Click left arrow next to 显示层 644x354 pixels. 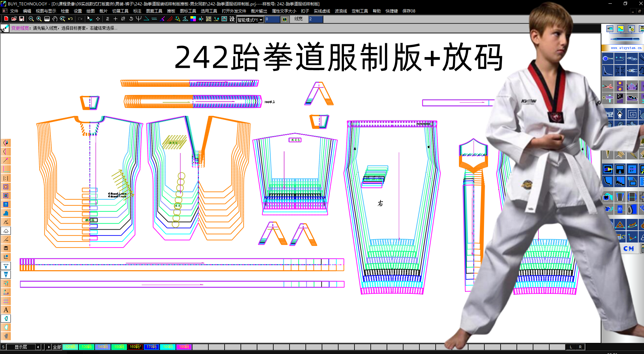tap(38, 347)
